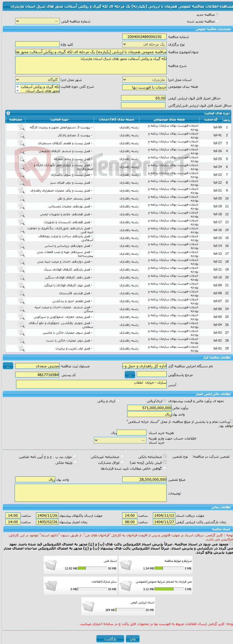Viewport: 233px width, 644px height.
Task: Open magnifier icon for row tol-18
Action: [21, 214]
